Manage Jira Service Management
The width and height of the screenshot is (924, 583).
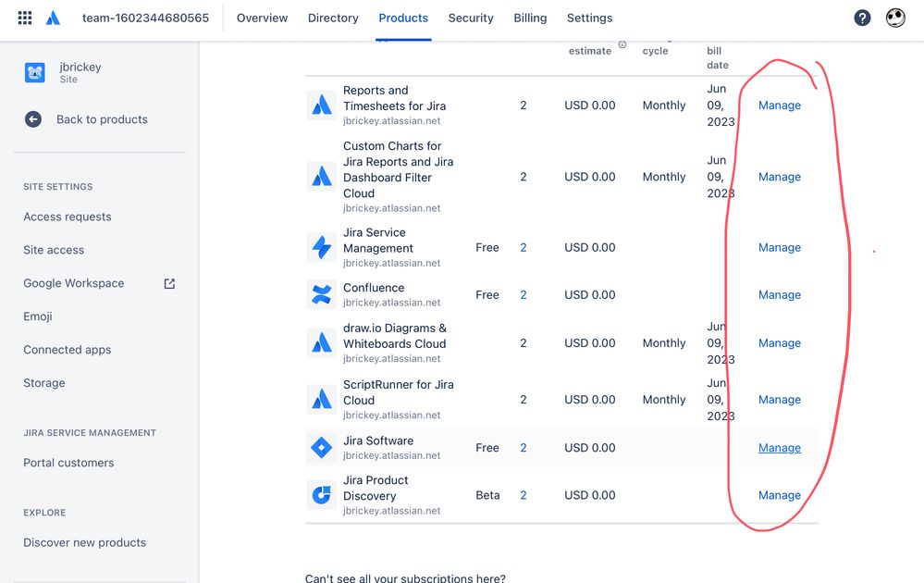click(x=779, y=248)
